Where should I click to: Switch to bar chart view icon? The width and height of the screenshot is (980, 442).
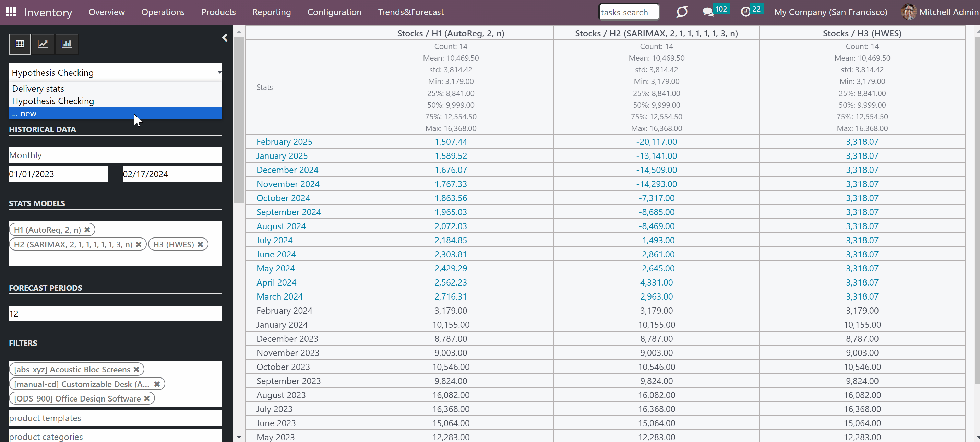(67, 44)
